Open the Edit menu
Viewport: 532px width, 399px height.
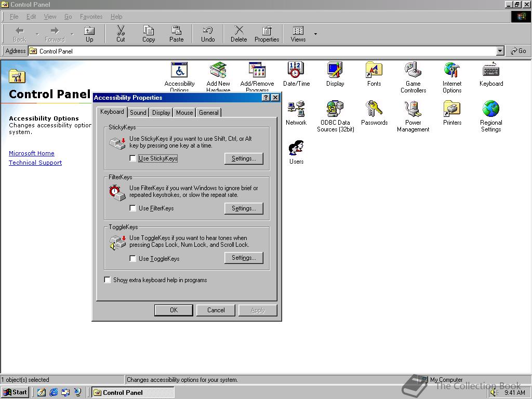(31, 17)
